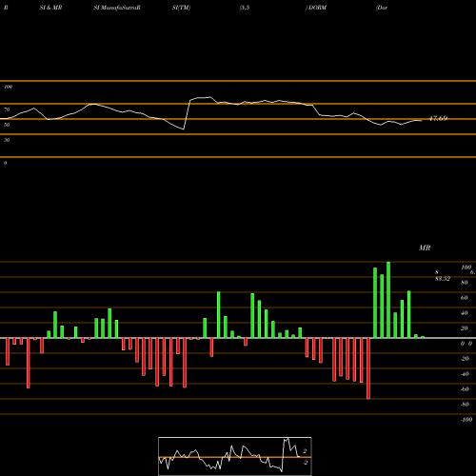The height and width of the screenshot is (476, 476).
Task: Click the 'SI(TM)' header text
Action: point(181,8)
